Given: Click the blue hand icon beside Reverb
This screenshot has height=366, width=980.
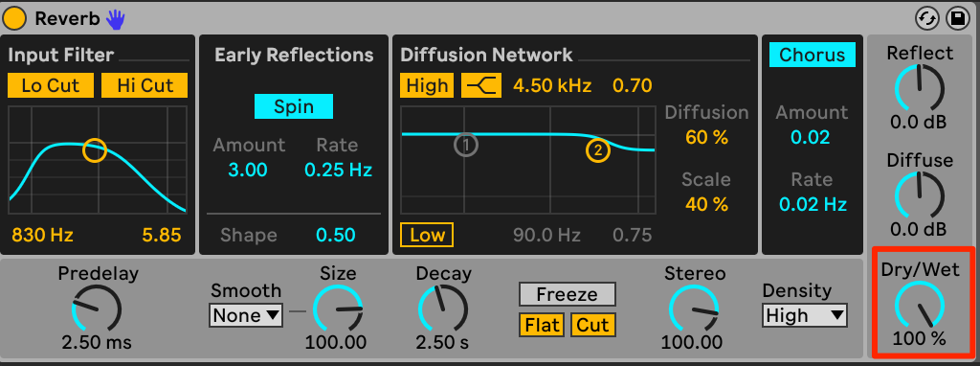Looking at the screenshot, I should point(115,19).
